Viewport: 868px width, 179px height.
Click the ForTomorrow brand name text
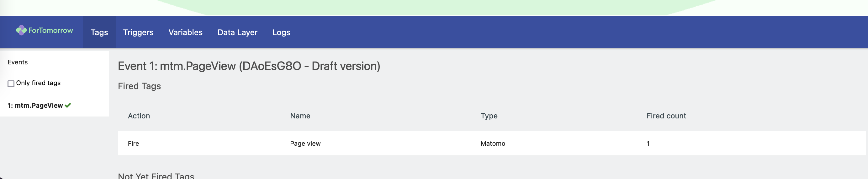pos(50,30)
